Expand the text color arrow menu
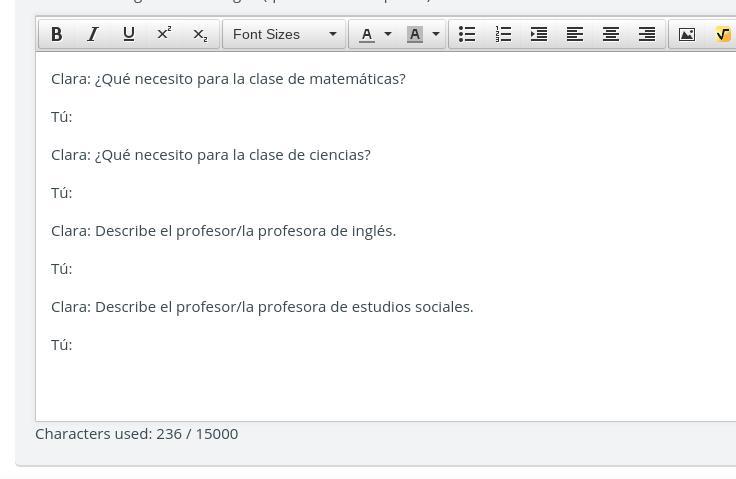 coord(388,34)
